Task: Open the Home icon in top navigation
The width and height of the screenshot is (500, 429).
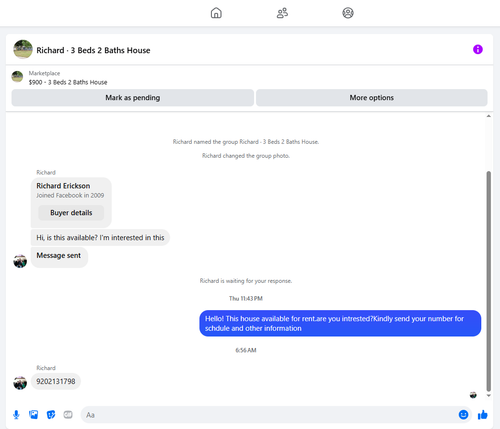Action: 216,13
